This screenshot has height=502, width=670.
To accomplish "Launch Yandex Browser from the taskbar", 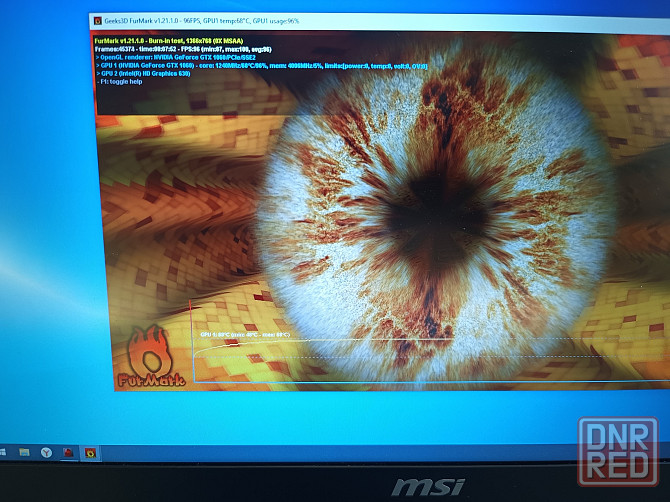I will tap(47, 452).
